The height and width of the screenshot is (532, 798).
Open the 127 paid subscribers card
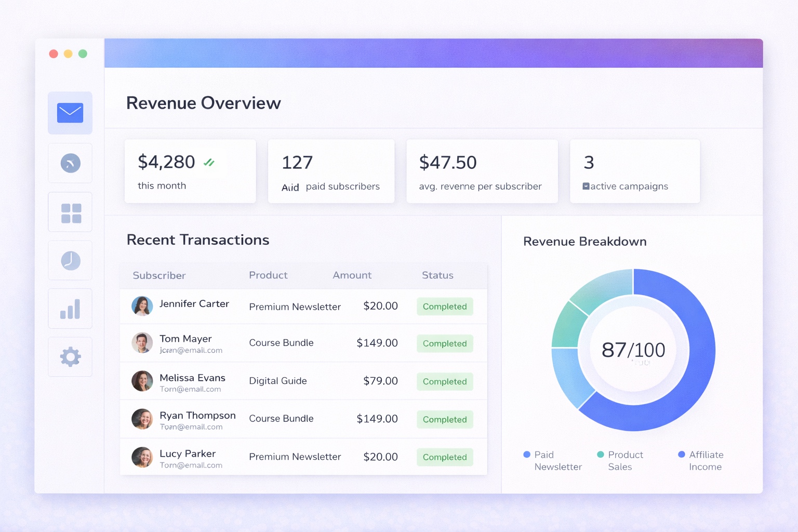(331, 171)
